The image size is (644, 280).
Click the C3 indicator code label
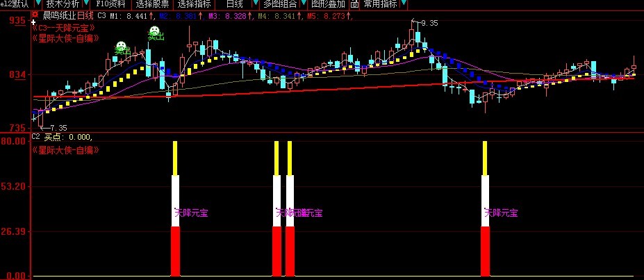pos(102,16)
